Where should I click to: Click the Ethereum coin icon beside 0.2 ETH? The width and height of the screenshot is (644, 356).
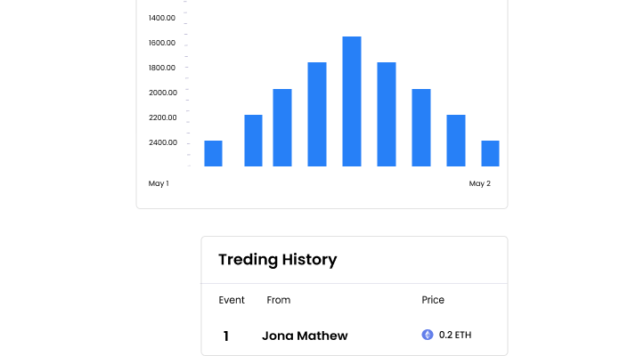[x=428, y=335]
